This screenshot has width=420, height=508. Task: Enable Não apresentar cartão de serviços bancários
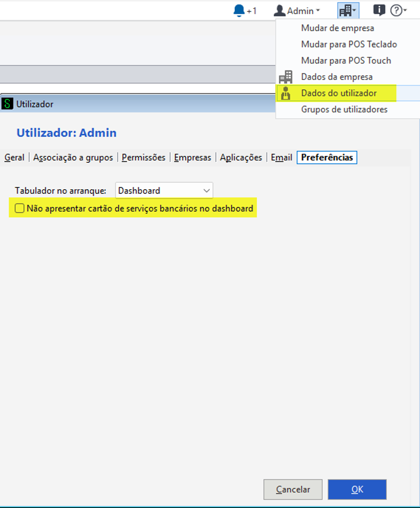pyautogui.click(x=19, y=208)
